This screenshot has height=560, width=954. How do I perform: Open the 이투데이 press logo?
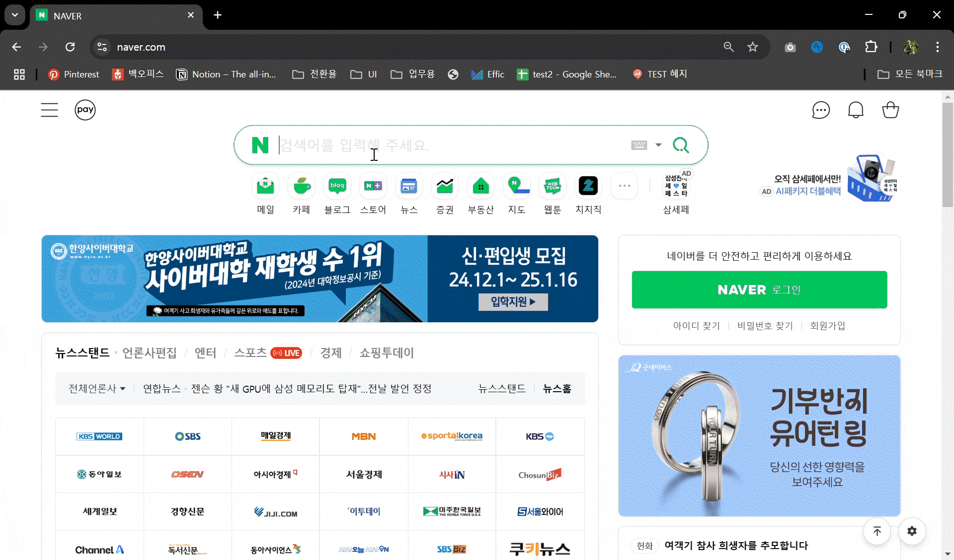click(364, 511)
